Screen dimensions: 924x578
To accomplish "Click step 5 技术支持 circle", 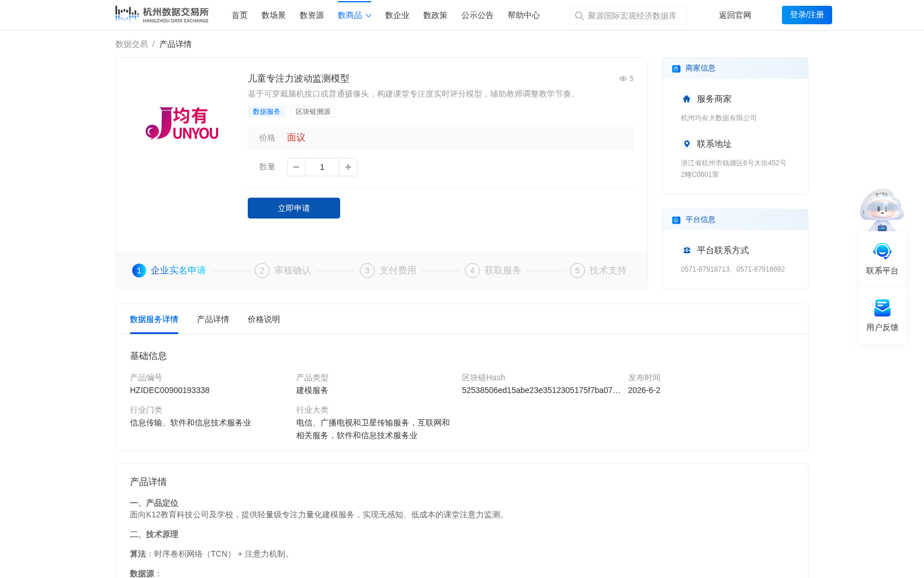I will 577,271.
